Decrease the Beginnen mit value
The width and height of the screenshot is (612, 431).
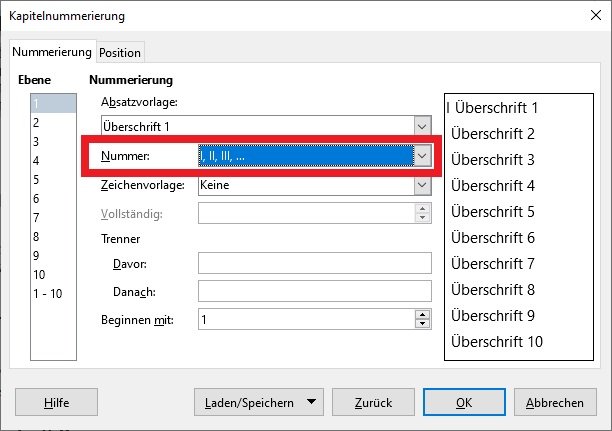[x=423, y=323]
